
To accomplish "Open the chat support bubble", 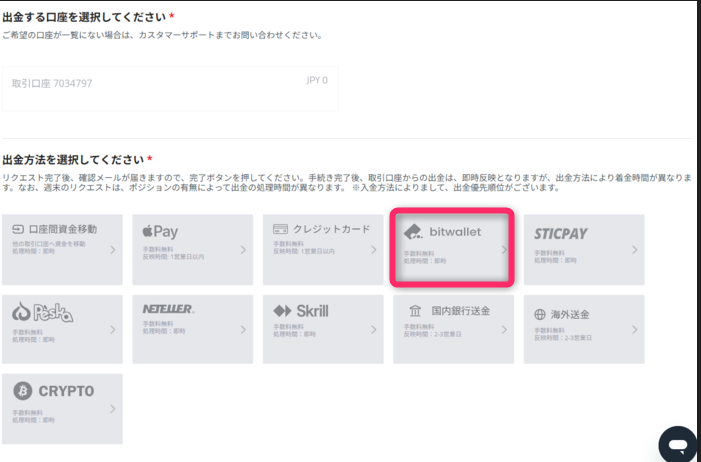I will pyautogui.click(x=677, y=443).
